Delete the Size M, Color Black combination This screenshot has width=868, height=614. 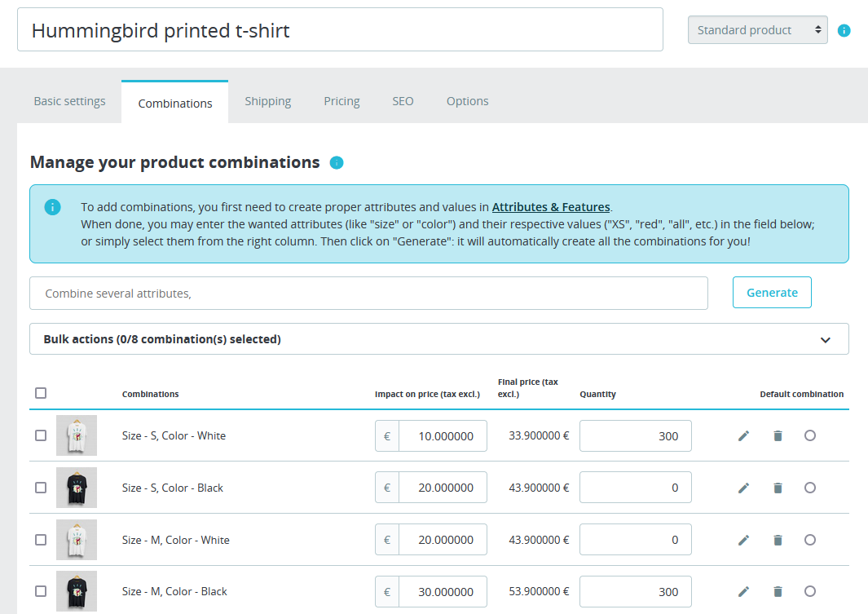778,592
